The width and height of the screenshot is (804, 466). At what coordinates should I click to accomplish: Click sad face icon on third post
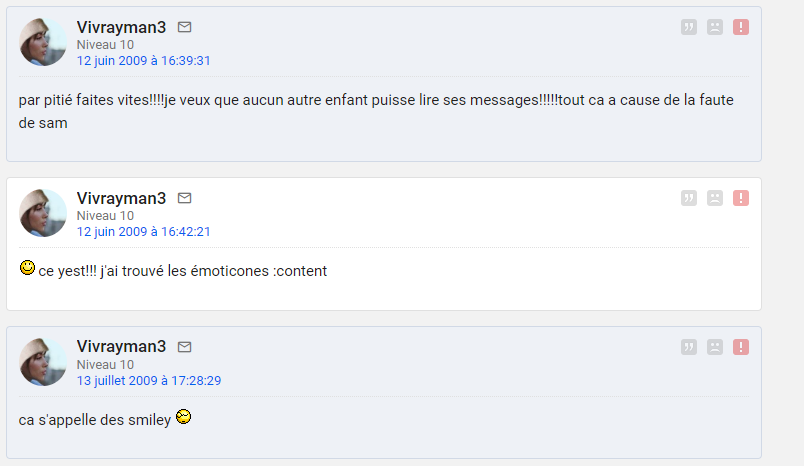point(715,347)
